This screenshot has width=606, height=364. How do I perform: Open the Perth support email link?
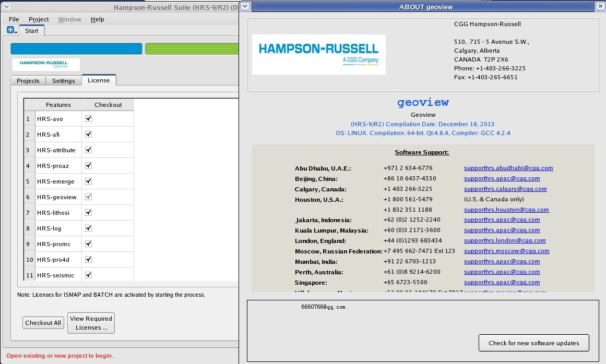[x=502, y=272]
